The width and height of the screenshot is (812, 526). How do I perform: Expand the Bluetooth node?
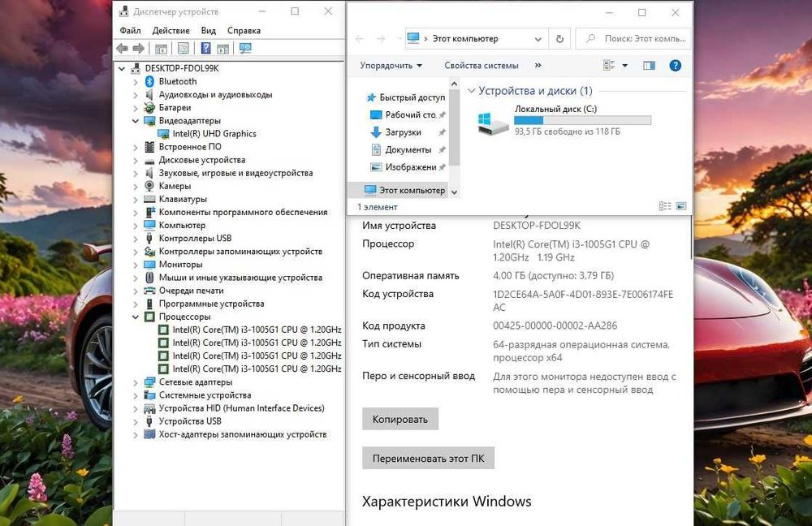136,82
